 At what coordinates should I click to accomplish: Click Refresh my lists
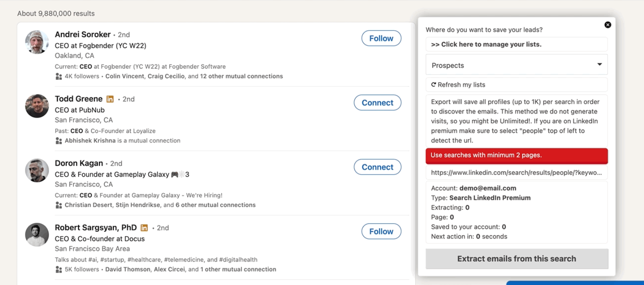tap(517, 85)
